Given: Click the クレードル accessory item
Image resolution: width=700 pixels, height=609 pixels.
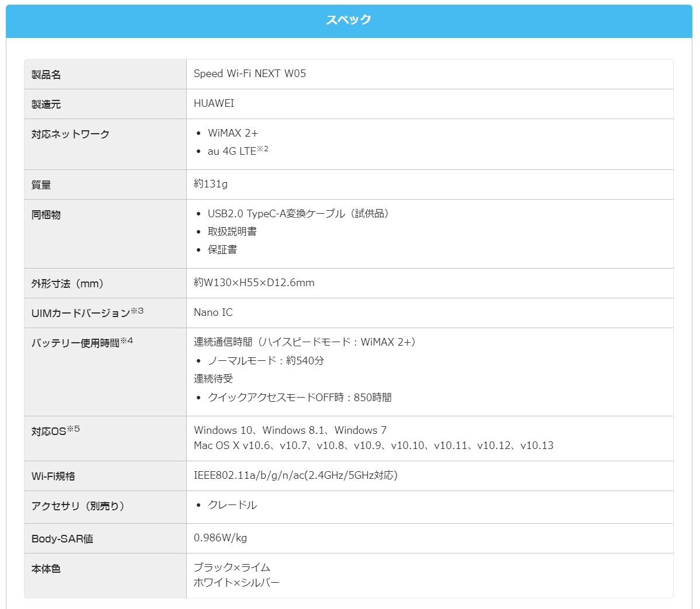Looking at the screenshot, I should click(232, 505).
